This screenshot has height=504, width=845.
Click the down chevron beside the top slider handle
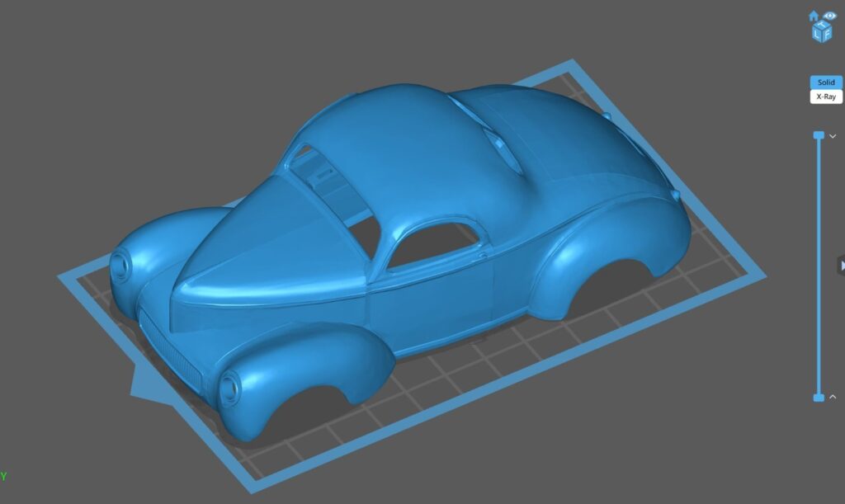coord(833,136)
